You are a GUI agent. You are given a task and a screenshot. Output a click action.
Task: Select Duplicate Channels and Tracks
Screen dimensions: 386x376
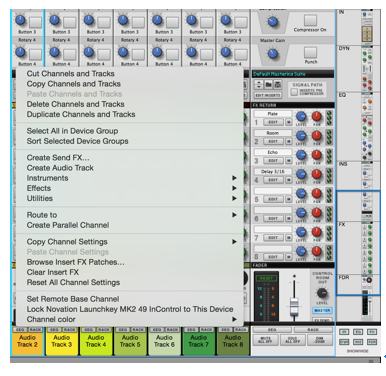tap(81, 114)
